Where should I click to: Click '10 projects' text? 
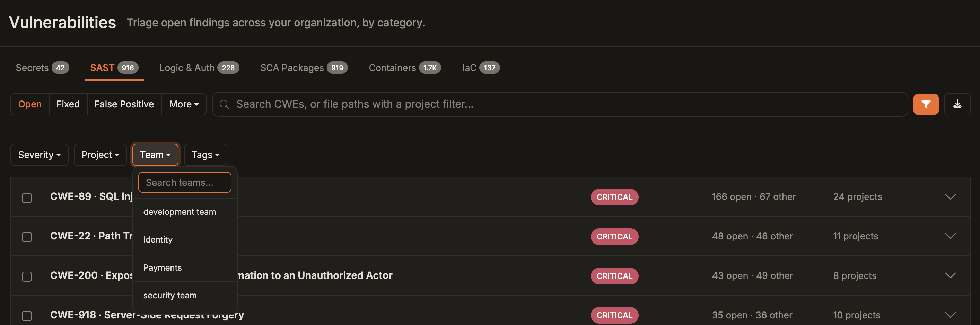[x=856, y=315]
